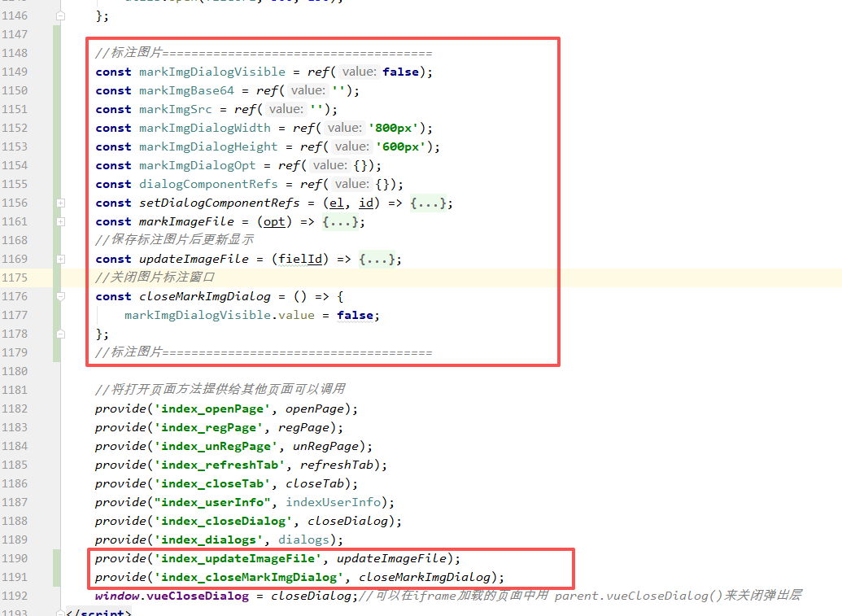Expand the folded markImageFile function in gutter
Image resolution: width=842 pixels, height=616 pixels.
(61, 221)
